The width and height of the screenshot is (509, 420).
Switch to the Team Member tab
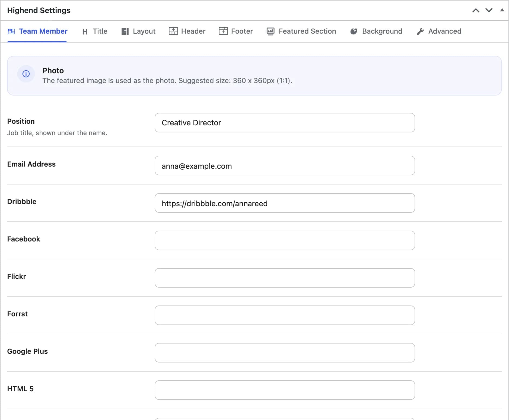pyautogui.click(x=37, y=31)
